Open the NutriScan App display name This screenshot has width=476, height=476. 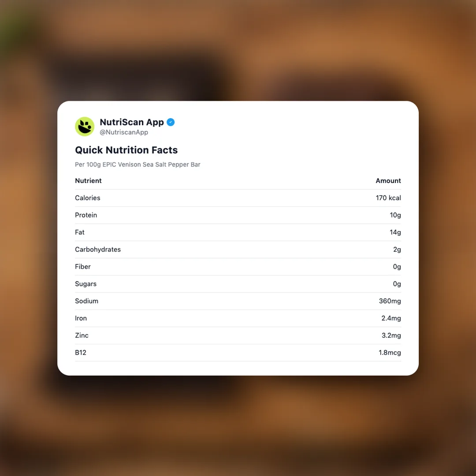click(x=131, y=122)
